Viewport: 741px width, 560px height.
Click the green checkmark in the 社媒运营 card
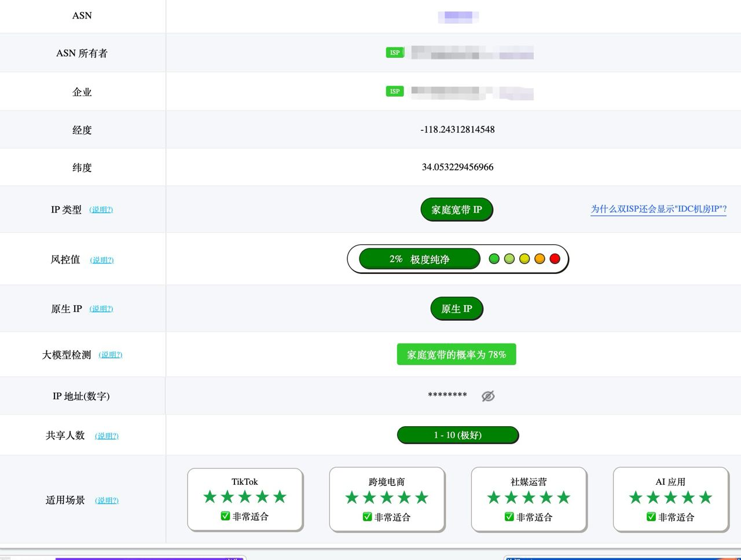[x=509, y=516]
